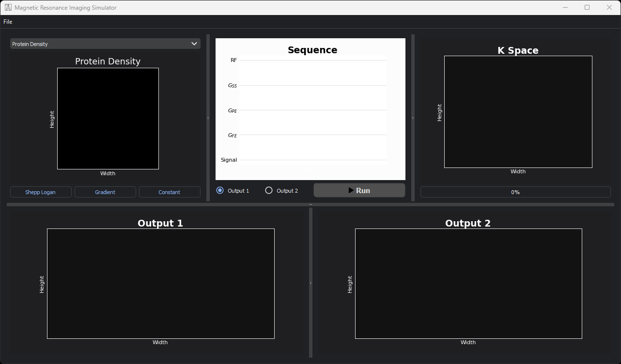The width and height of the screenshot is (621, 364).
Task: Maximize the MRI Simulator window
Action: (587, 7)
